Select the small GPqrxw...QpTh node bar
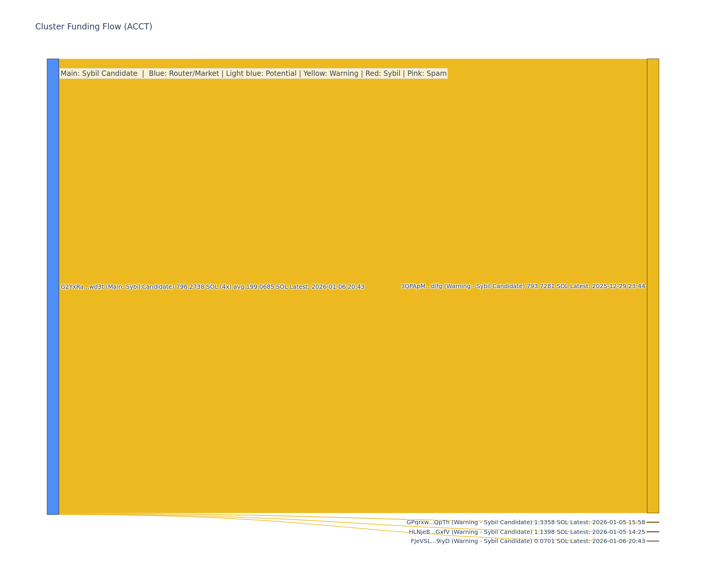Viewport: 706px width, 588px height. tap(653, 522)
